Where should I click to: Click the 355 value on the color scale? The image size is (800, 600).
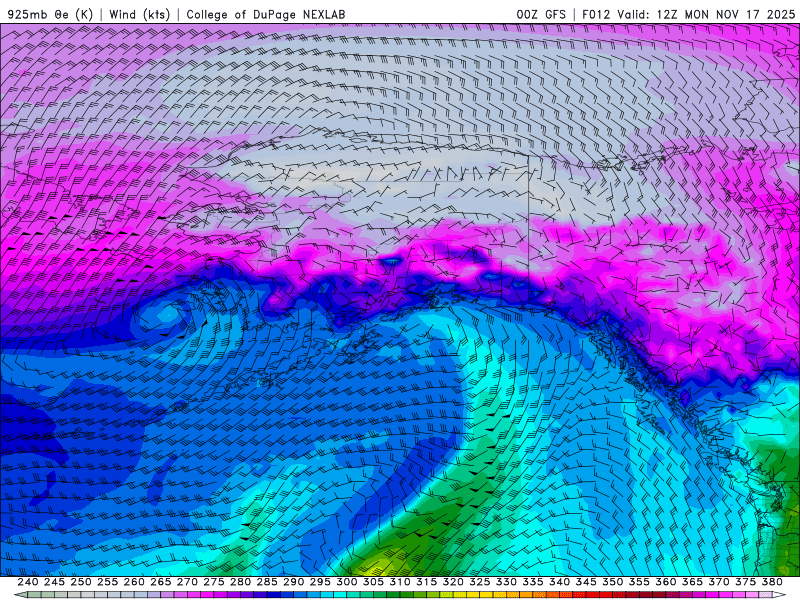click(639, 582)
